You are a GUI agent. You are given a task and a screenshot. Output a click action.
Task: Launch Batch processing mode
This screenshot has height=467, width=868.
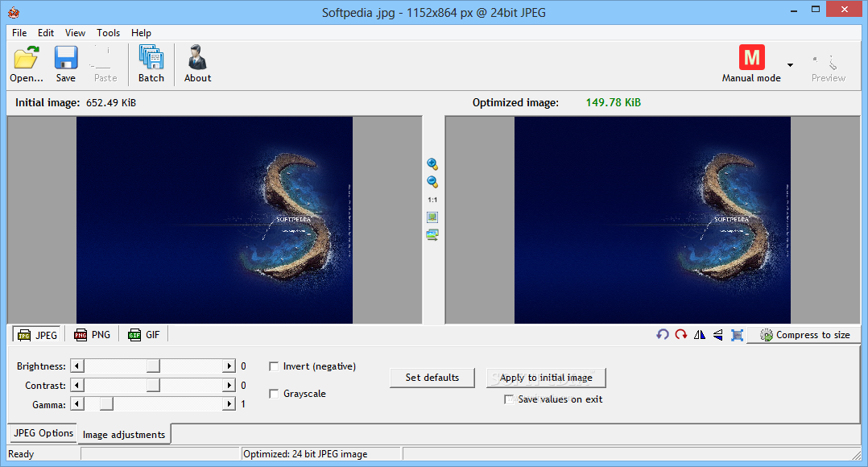pos(151,64)
